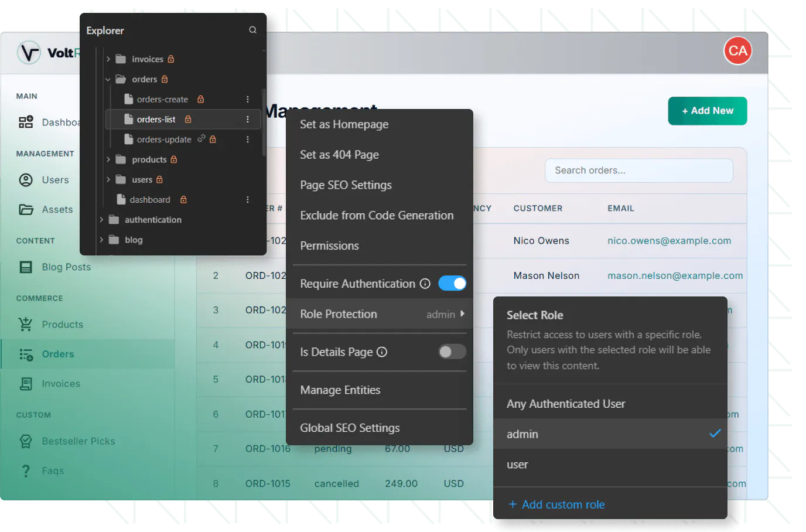Click the lock icon beside dashboard page

pyautogui.click(x=183, y=200)
